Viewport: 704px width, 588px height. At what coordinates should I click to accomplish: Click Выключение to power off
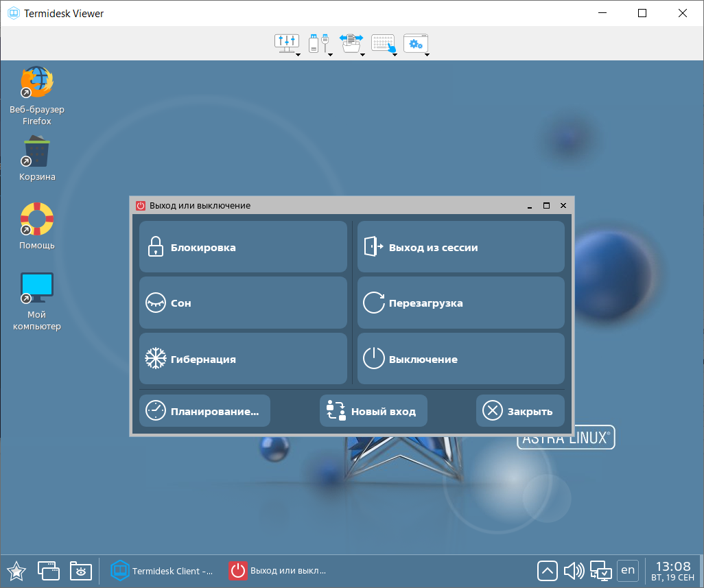[460, 359]
